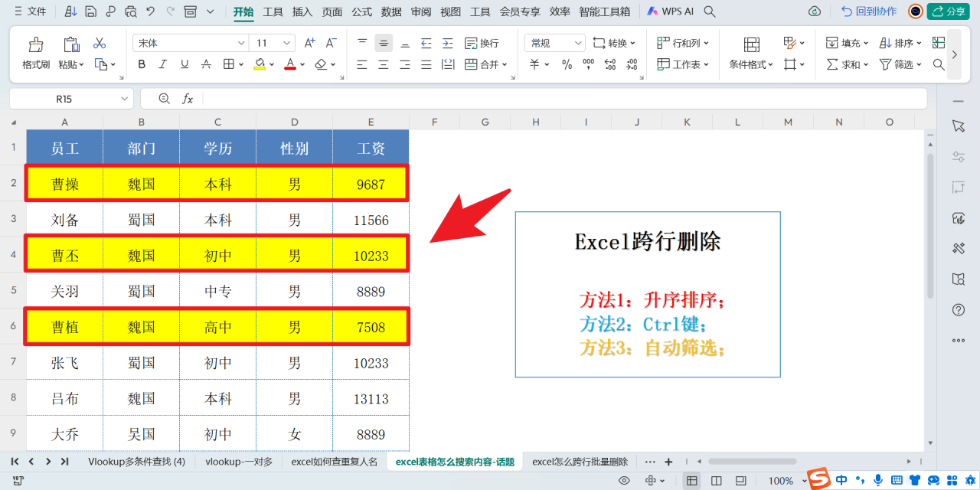
Task: Click the 100% zoom level
Action: [780, 481]
